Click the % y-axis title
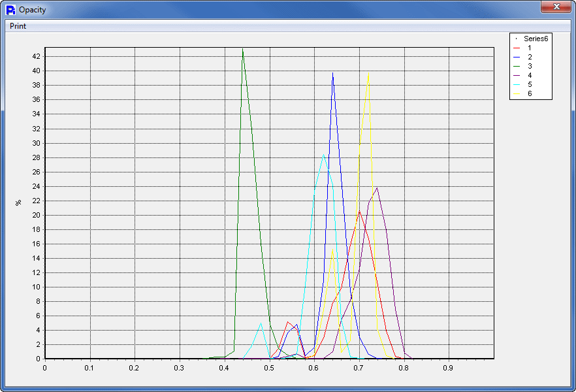 pyautogui.click(x=18, y=203)
